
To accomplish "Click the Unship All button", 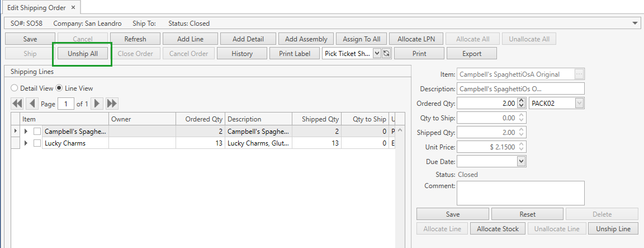I will [x=83, y=54].
